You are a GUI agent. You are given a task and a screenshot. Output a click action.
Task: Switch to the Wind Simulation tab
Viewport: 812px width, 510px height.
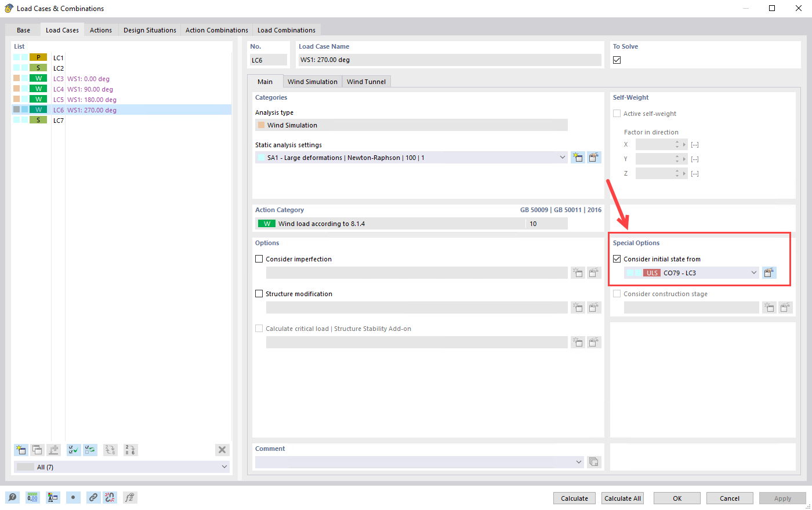313,82
